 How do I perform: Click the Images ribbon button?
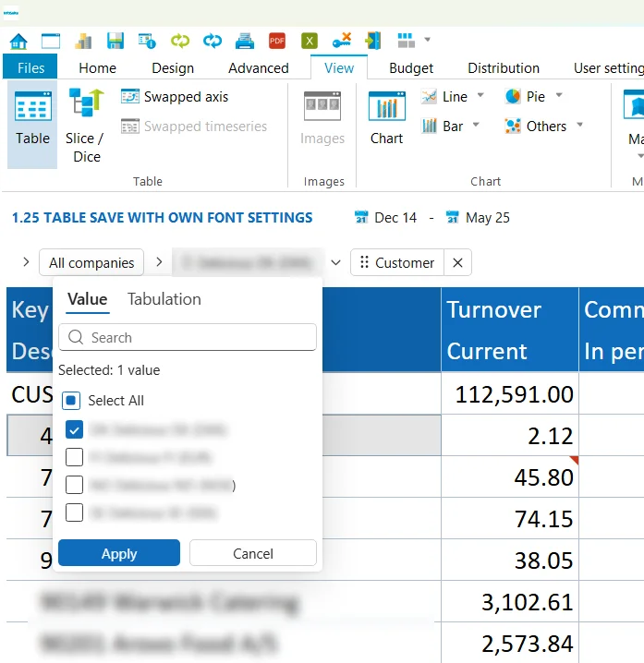pyautogui.click(x=322, y=118)
